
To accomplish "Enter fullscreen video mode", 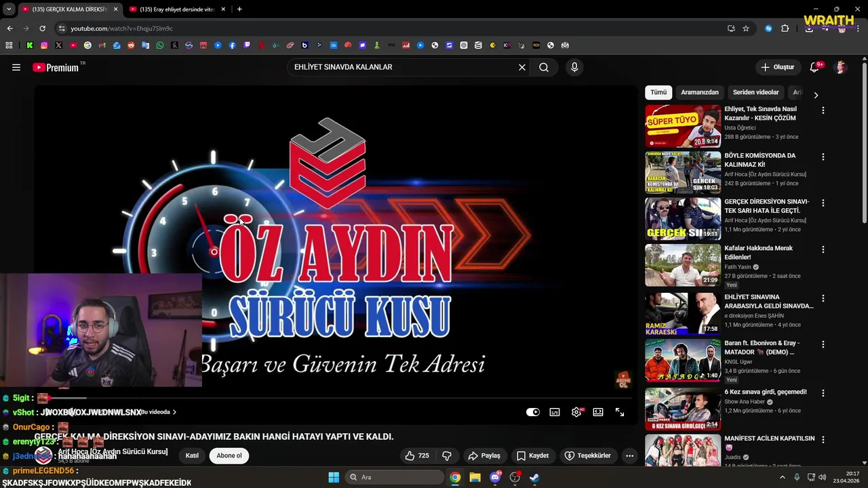I will pos(620,412).
